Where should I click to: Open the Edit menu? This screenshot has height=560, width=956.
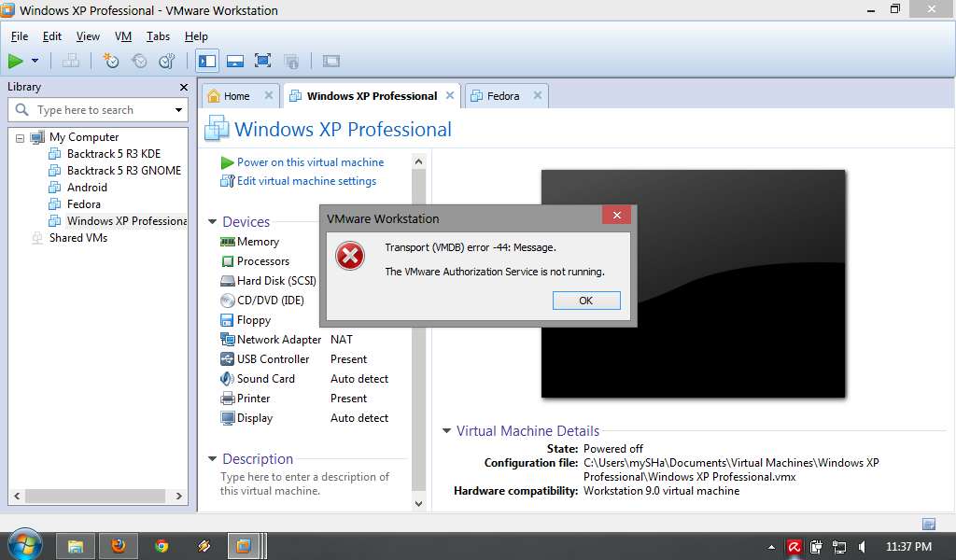(x=52, y=36)
